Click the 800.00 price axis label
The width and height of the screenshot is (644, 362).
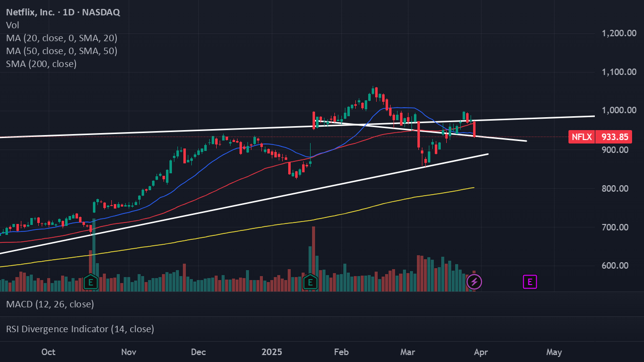(x=615, y=189)
